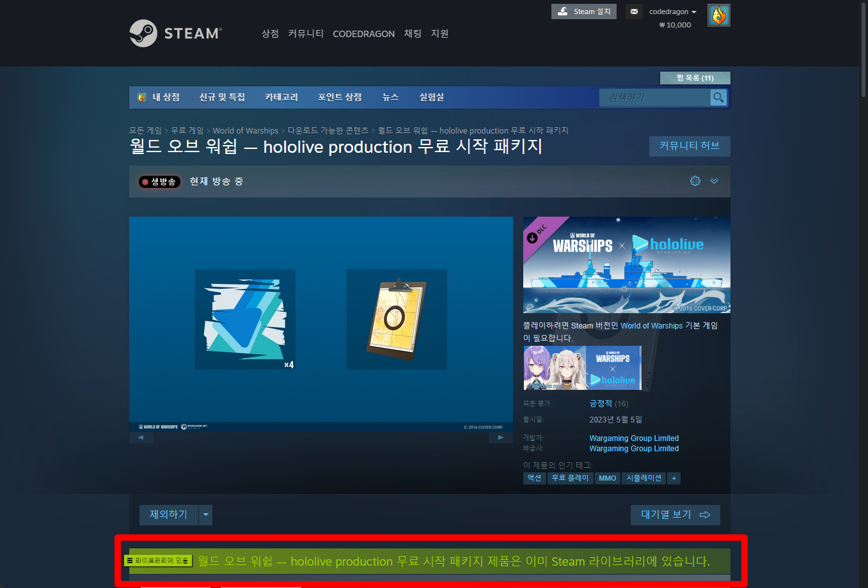Open World of Warships base game link
Screen dimensions: 868x588
click(651, 325)
